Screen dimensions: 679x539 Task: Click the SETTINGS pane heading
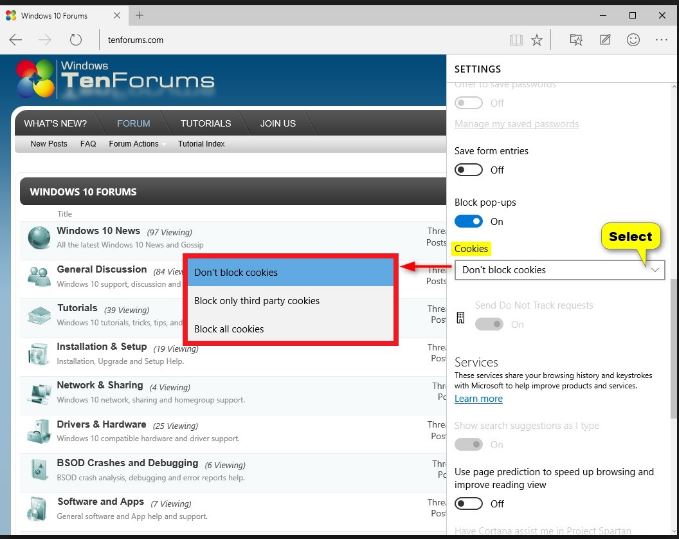[x=477, y=69]
